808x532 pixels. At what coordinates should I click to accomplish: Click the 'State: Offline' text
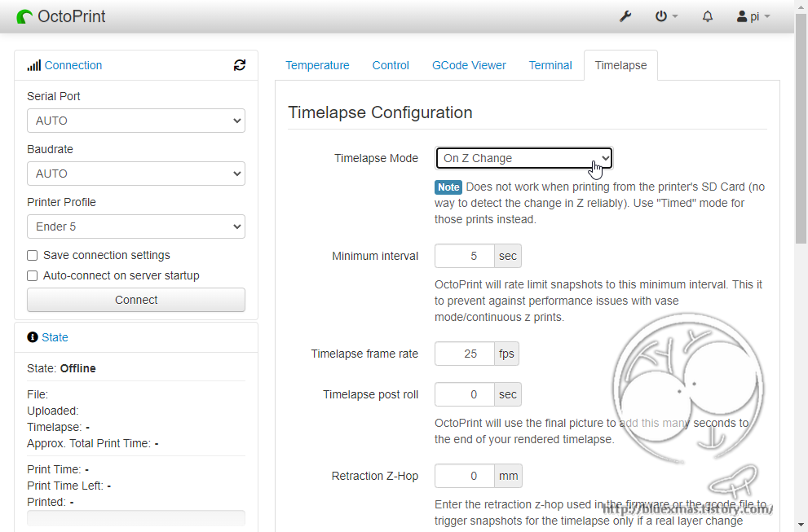[x=61, y=368]
